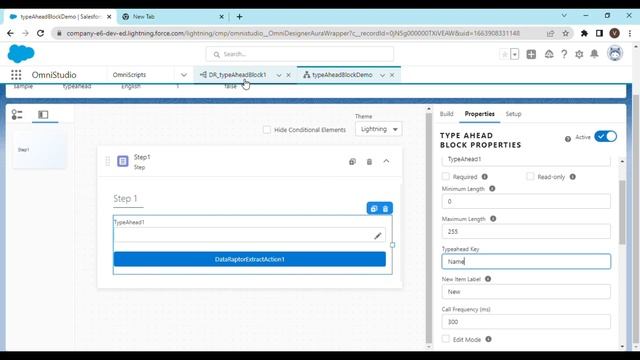Check the Read-only checkbox
This screenshot has width=640, height=360.
pos(530,176)
